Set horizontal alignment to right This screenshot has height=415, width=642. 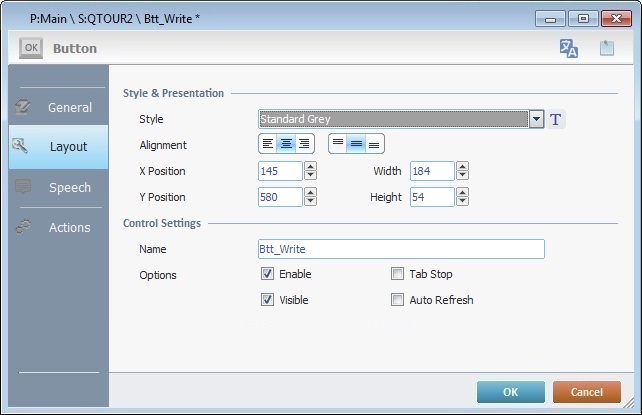click(304, 144)
